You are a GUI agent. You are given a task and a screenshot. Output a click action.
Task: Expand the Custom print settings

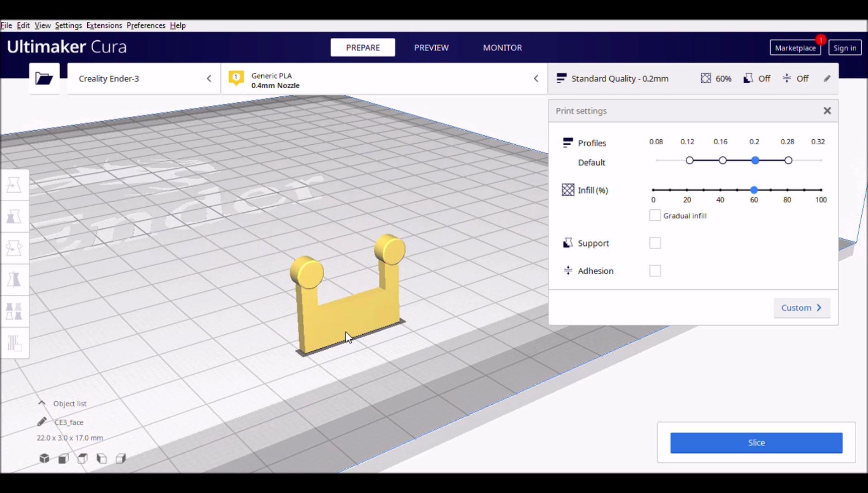(x=801, y=308)
